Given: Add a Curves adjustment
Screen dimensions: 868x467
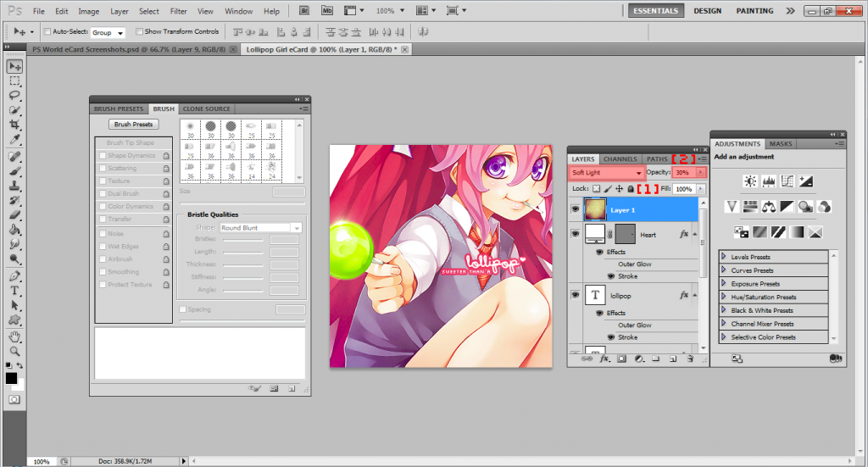Looking at the screenshot, I should (x=787, y=181).
